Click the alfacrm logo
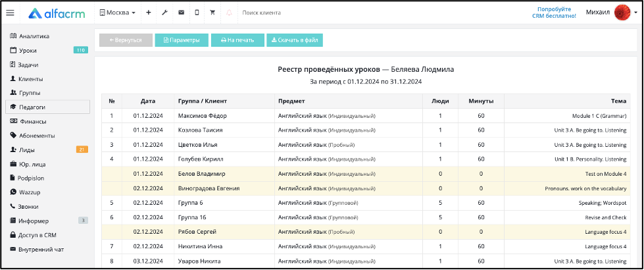The height and width of the screenshot is (270, 644). (x=57, y=13)
